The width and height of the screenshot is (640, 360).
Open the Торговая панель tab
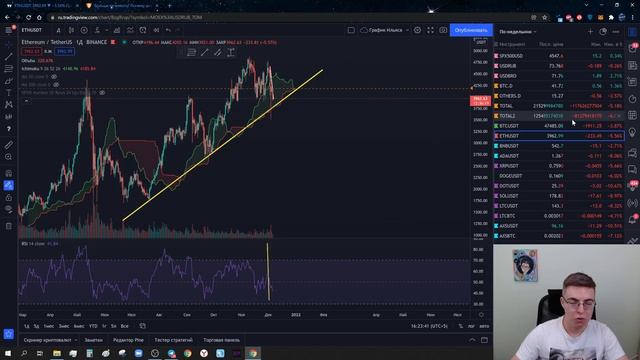click(222, 340)
